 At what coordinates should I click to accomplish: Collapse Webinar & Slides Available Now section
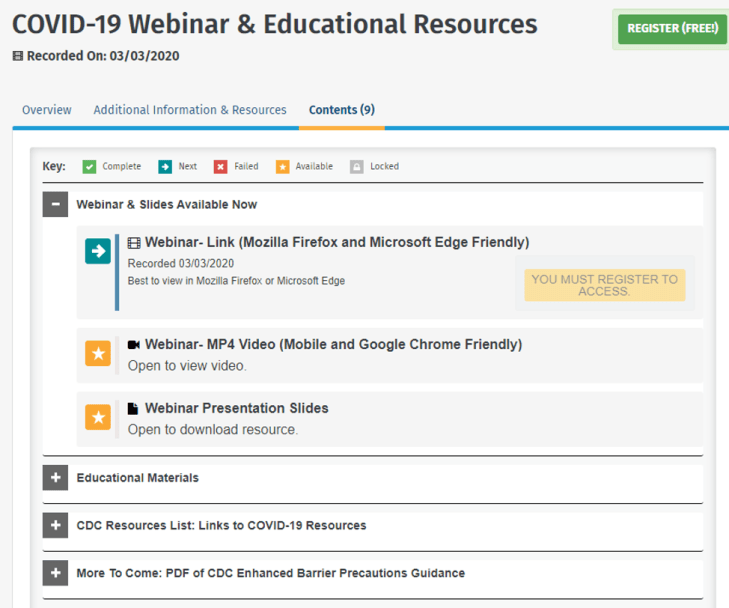point(55,204)
